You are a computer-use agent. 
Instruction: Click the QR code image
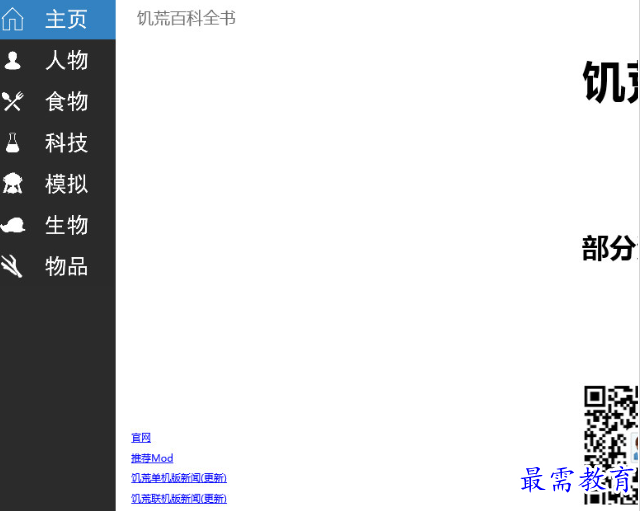click(611, 445)
